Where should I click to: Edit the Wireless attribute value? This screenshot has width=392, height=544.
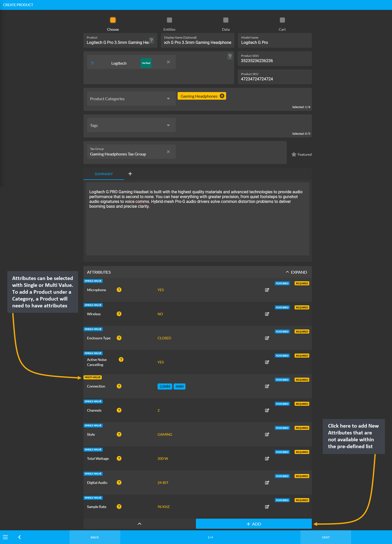(x=267, y=314)
